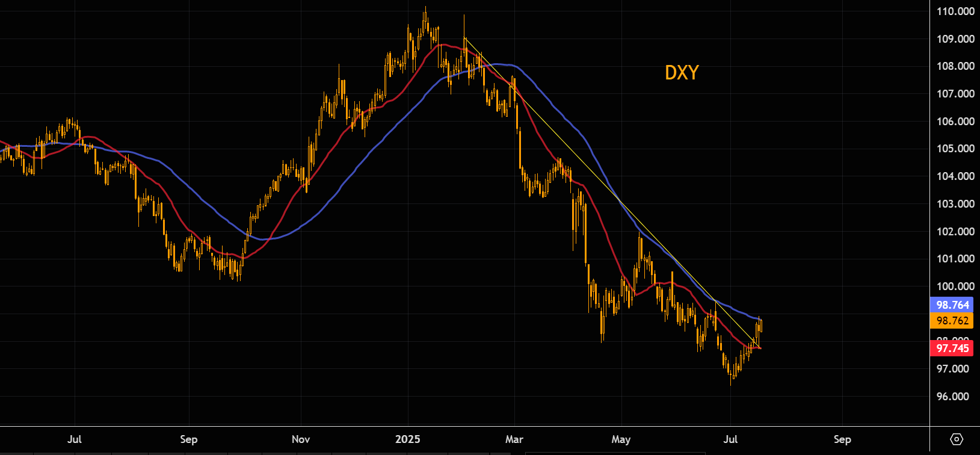Select the 101.000 price scale value
The image size is (980, 455).
[x=955, y=259]
